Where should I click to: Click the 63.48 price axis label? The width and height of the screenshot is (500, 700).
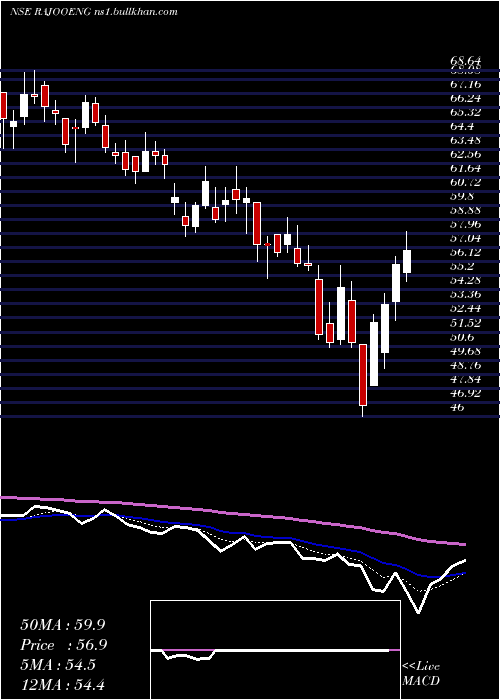pyautogui.click(x=465, y=141)
